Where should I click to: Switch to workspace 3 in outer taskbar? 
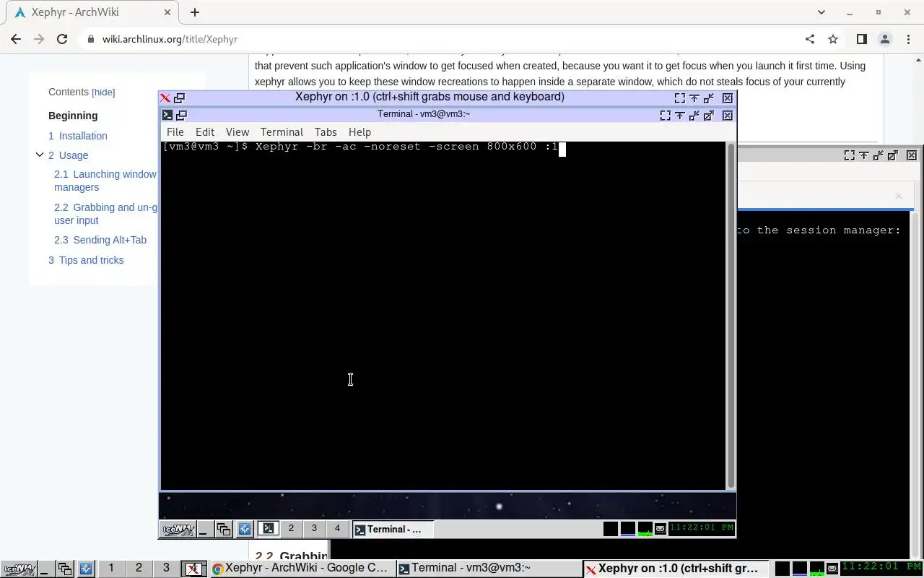point(166,568)
